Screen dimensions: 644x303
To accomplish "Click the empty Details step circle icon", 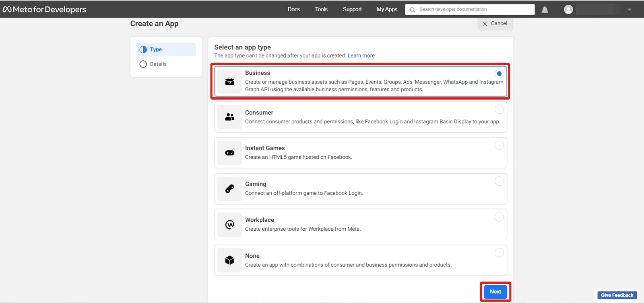I will 143,64.
